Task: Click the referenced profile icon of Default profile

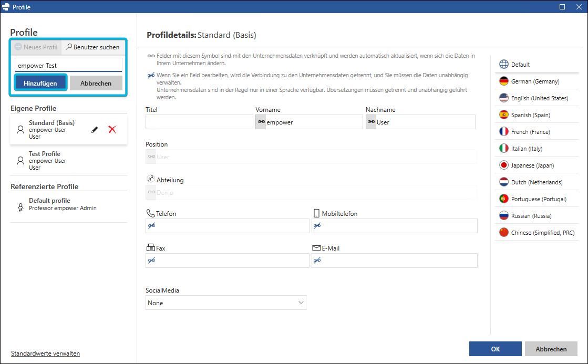Action: coord(20,207)
